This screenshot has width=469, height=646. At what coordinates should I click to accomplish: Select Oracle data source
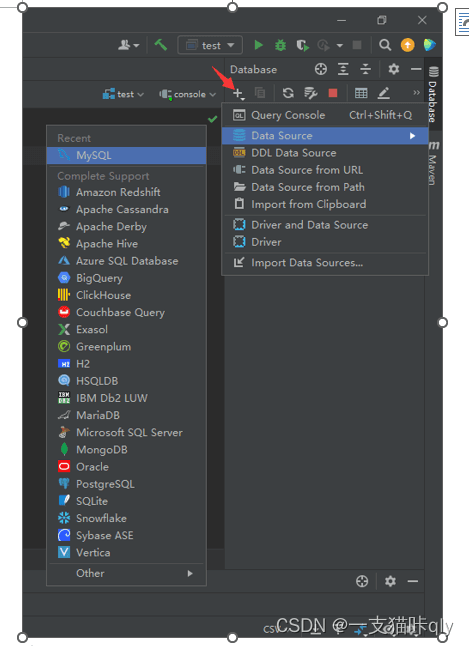[x=127, y=467]
